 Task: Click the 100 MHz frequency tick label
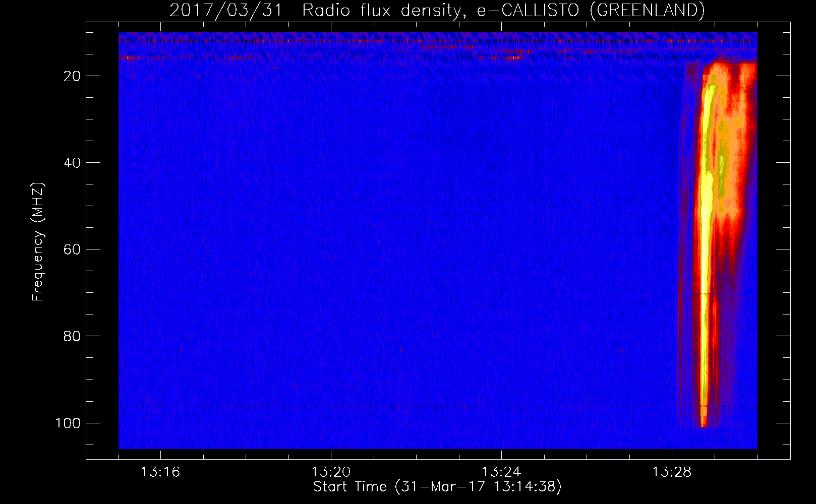click(x=68, y=423)
